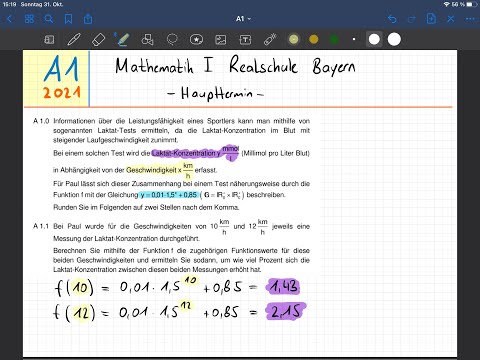This screenshot has height=360, width=480.
Task: Tap the purple highlighted result 2,15
Action: click(x=285, y=312)
